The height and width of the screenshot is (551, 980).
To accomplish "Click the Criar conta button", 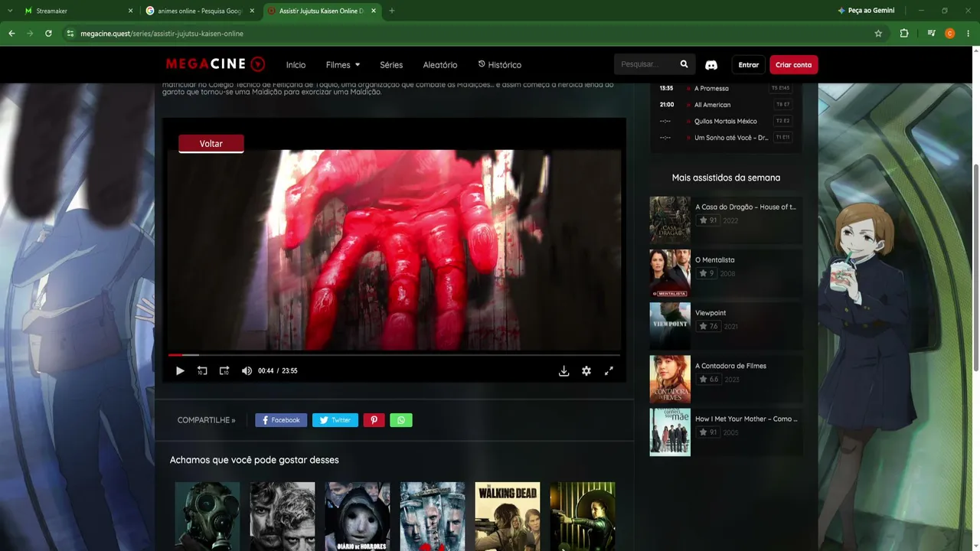I will pyautogui.click(x=794, y=65).
